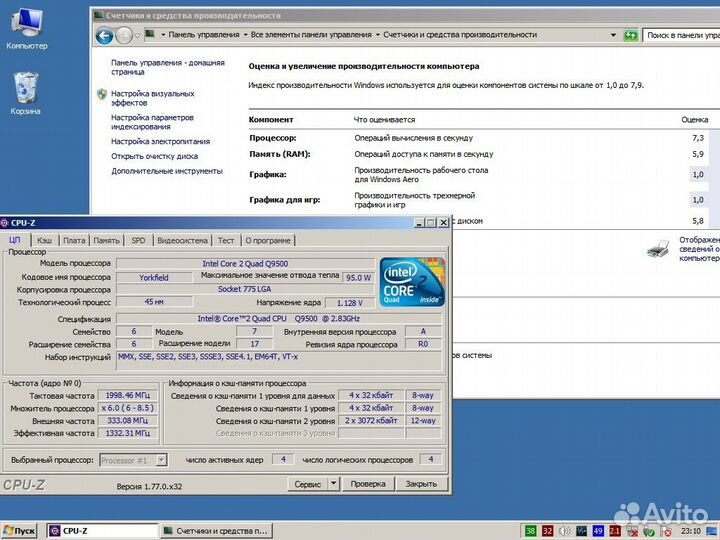This screenshot has height=540, width=720.
Task: Click the red 32 temperature tray icon
Action: [547, 531]
